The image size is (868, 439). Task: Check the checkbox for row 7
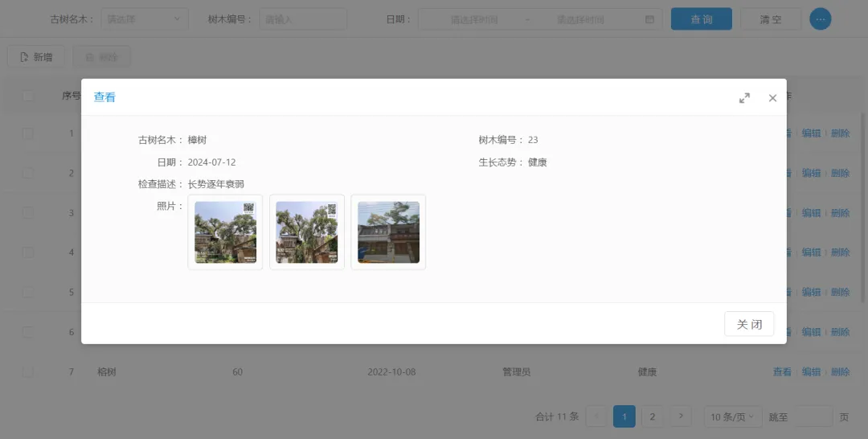[x=28, y=372]
